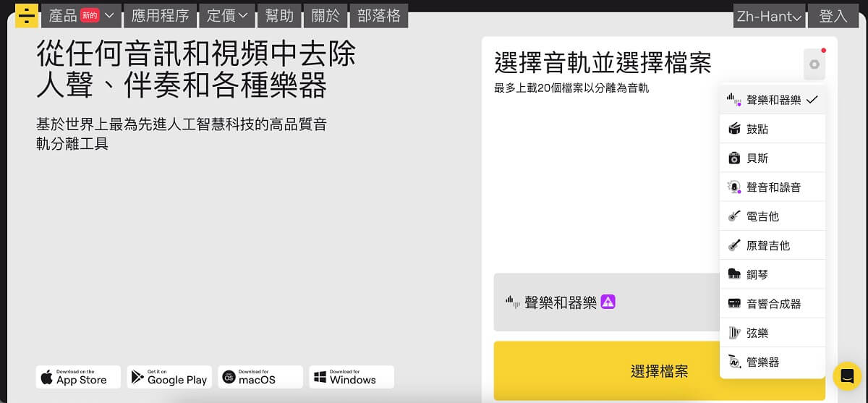
Task: Click the bass amp icon beside 貝斯
Action: [x=734, y=158]
